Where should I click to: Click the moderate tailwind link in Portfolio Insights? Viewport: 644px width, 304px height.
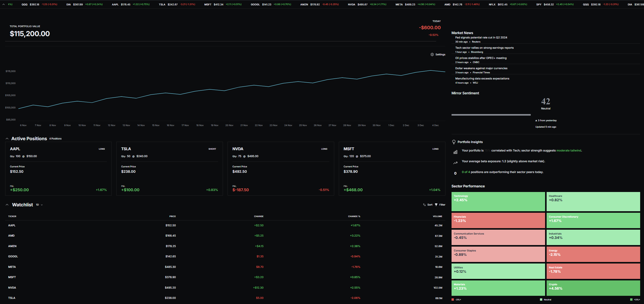click(x=569, y=150)
